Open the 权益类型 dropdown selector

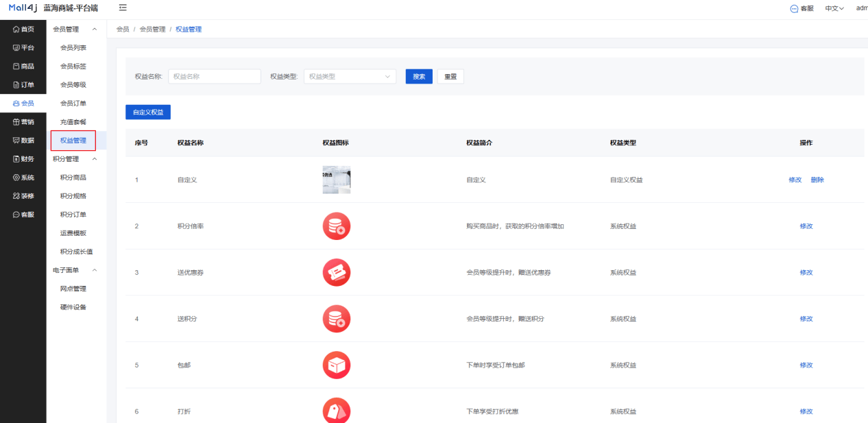tap(350, 76)
